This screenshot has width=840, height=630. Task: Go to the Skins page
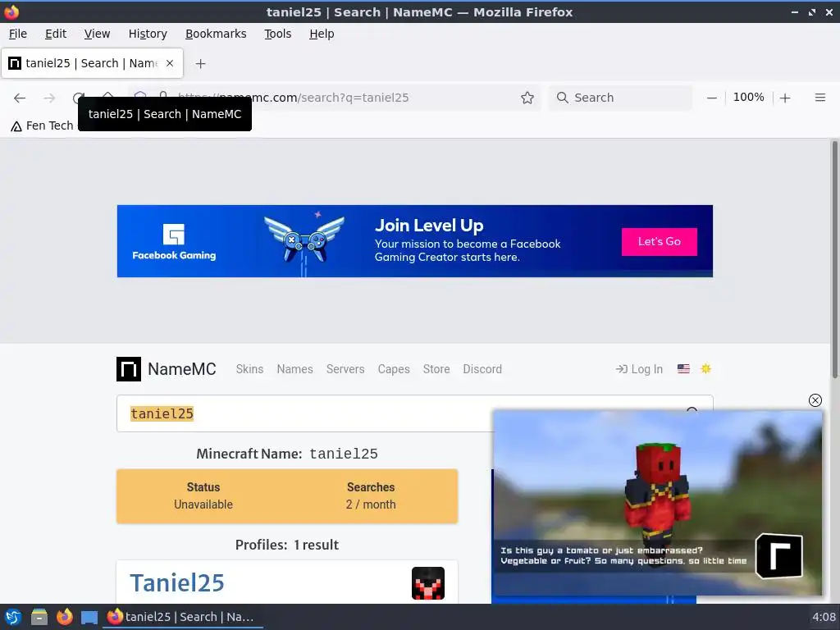click(x=249, y=369)
